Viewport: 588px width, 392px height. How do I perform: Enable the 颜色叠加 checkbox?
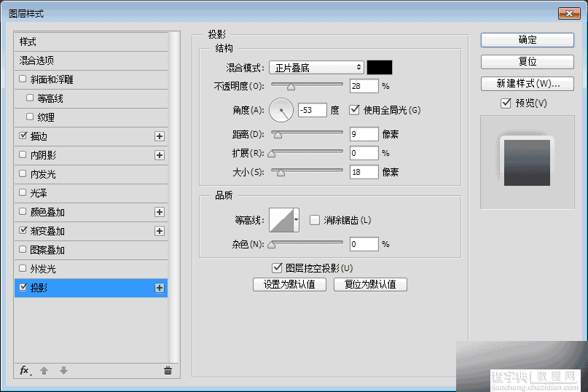click(23, 211)
